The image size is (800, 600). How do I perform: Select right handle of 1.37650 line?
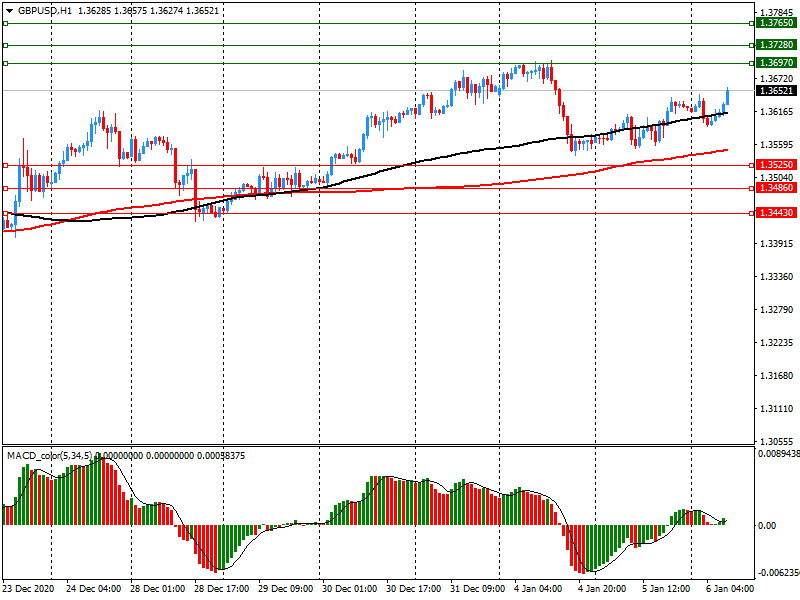point(752,23)
